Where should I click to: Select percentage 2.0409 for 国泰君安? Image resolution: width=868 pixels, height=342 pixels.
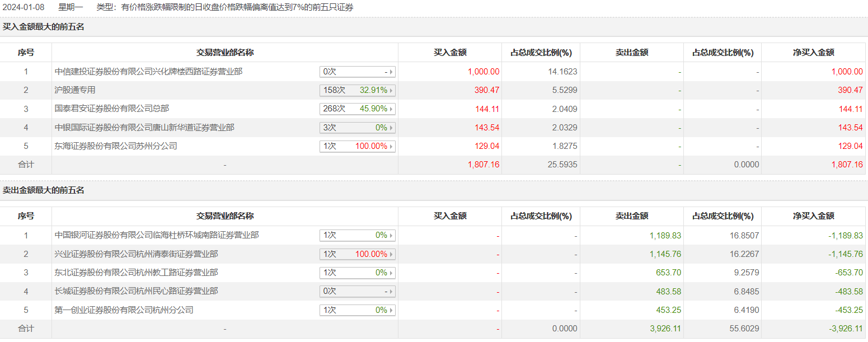point(564,109)
